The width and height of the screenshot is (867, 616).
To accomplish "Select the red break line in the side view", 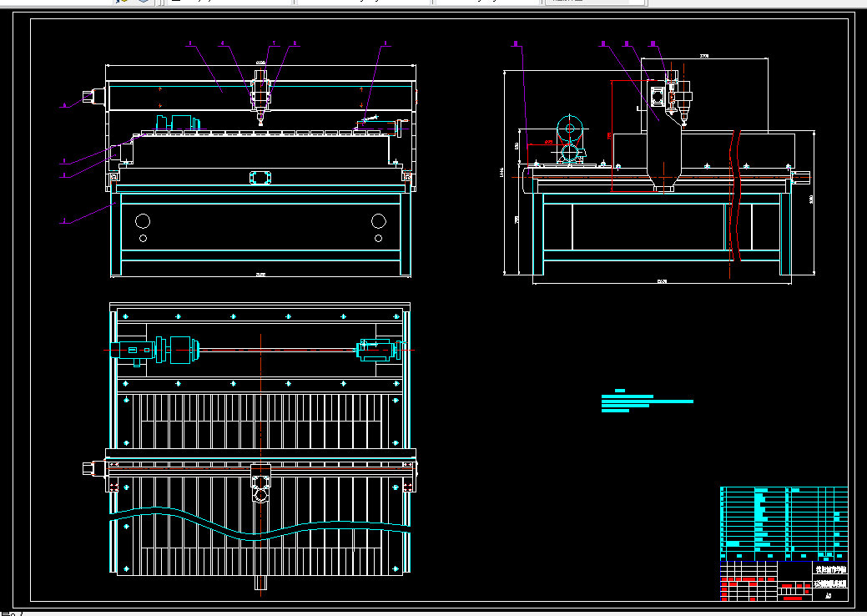I will pos(735,204).
